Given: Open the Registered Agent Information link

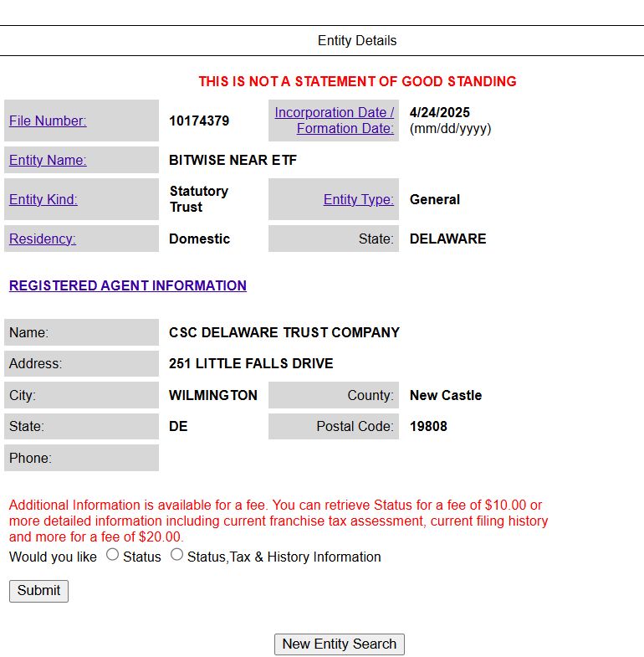Looking at the screenshot, I should [128, 285].
